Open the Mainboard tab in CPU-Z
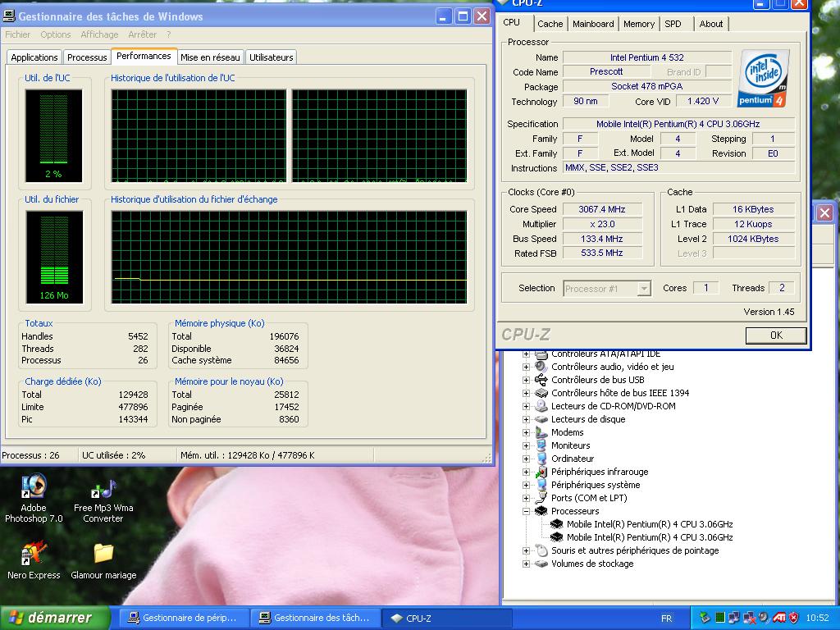 (x=593, y=24)
